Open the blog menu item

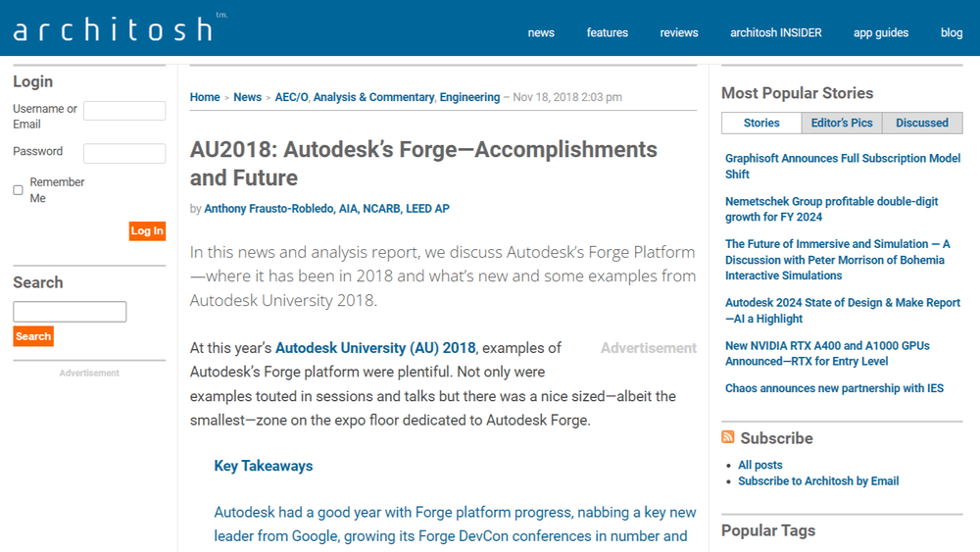coord(952,32)
